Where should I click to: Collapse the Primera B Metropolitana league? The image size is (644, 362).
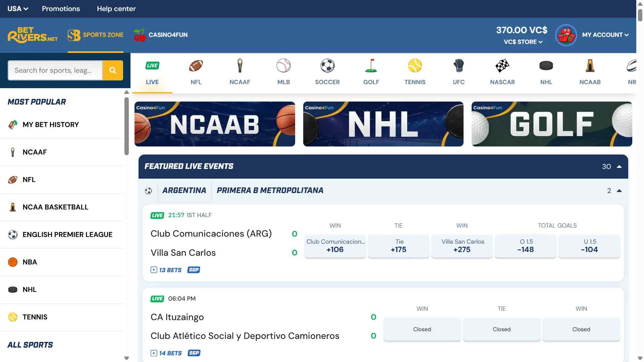click(619, 191)
